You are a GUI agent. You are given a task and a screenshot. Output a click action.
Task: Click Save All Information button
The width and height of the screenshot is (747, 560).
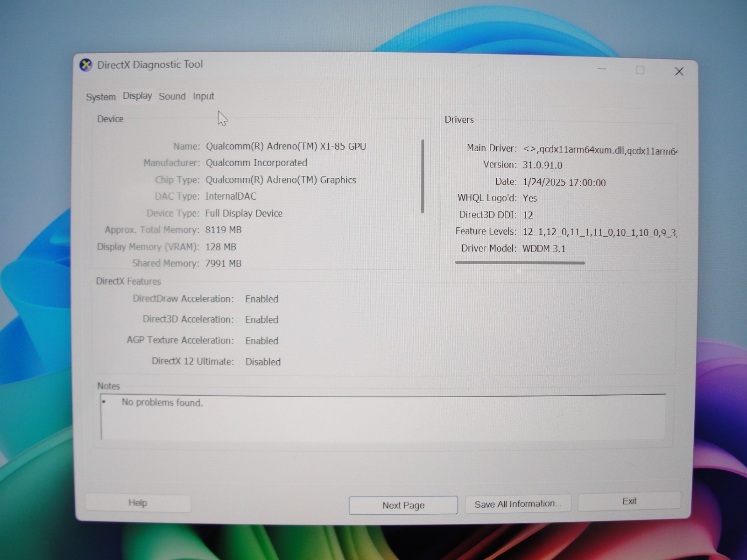[x=518, y=504]
